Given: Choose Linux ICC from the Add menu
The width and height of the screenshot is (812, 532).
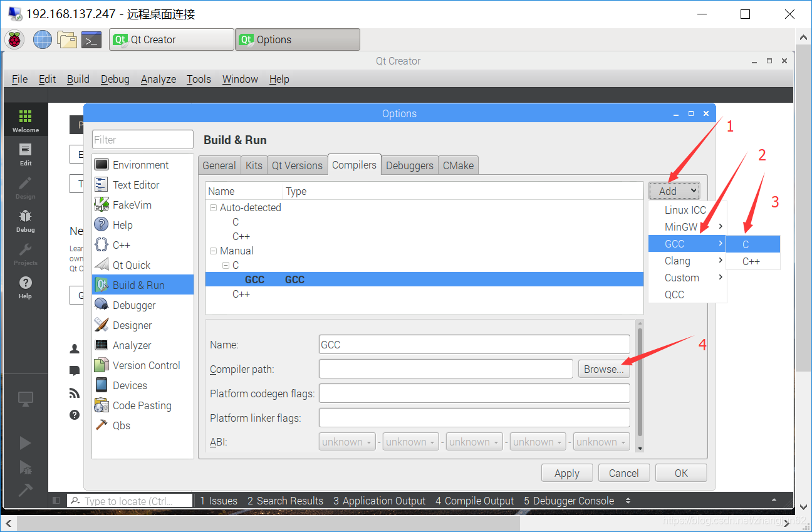Looking at the screenshot, I should click(687, 210).
